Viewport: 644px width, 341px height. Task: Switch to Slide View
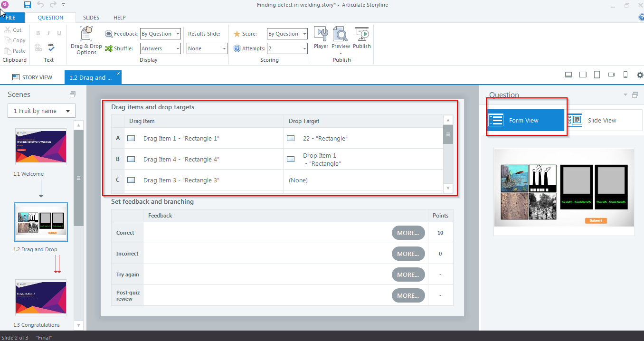coord(601,121)
